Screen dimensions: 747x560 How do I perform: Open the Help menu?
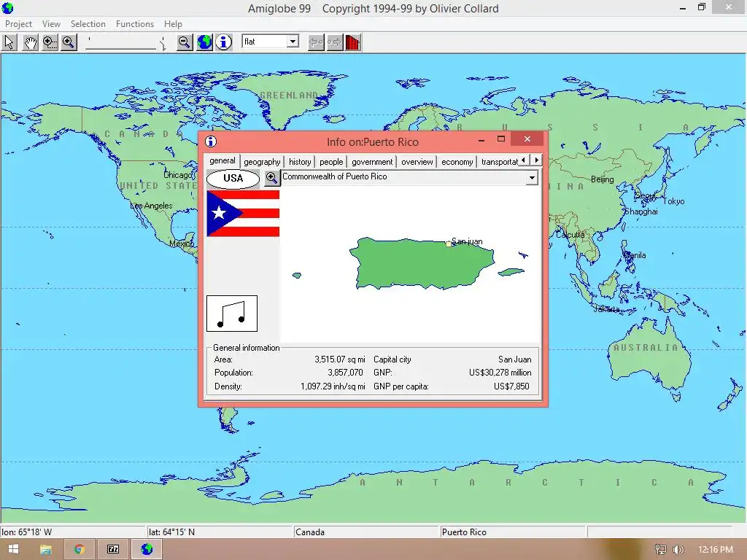click(x=173, y=24)
